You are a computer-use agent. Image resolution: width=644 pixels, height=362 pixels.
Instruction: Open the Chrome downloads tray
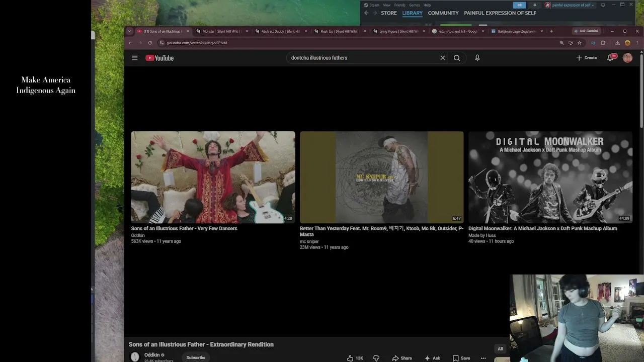617,43
